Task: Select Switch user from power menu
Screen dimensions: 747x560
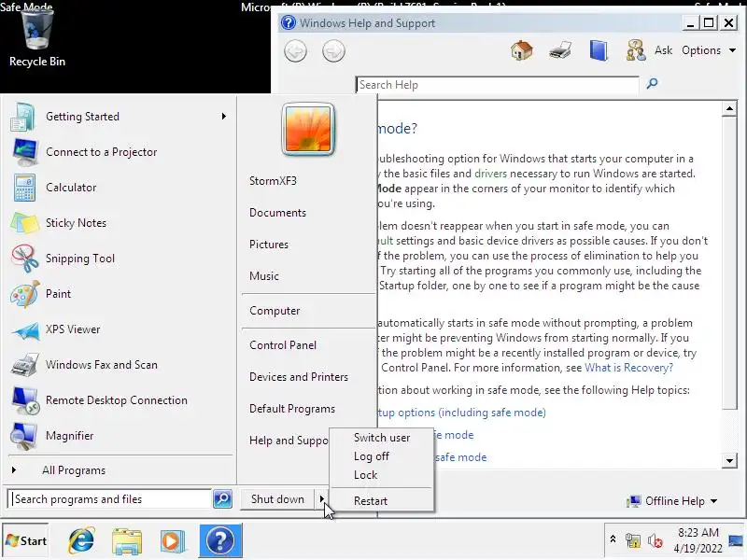Action: tap(382, 438)
